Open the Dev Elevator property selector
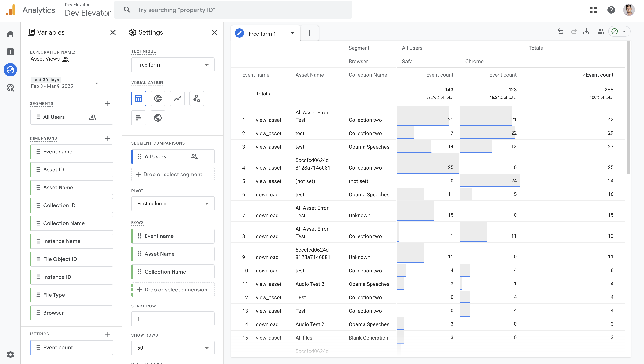644x364 pixels. (88, 10)
